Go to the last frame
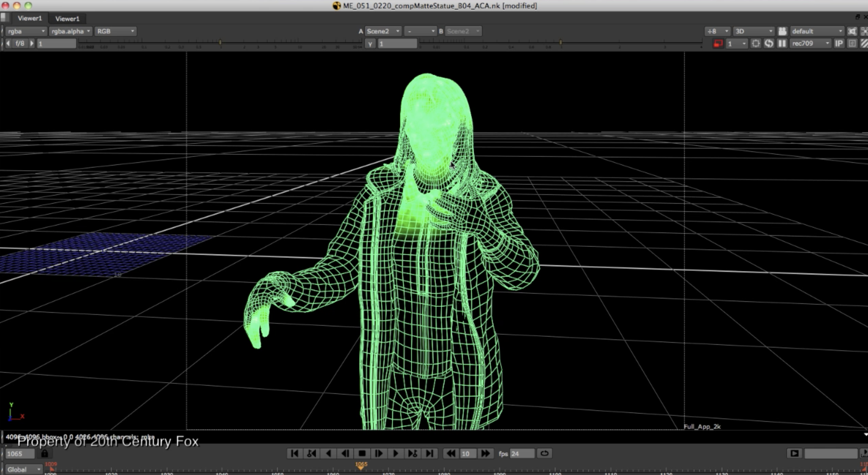 [x=430, y=454]
